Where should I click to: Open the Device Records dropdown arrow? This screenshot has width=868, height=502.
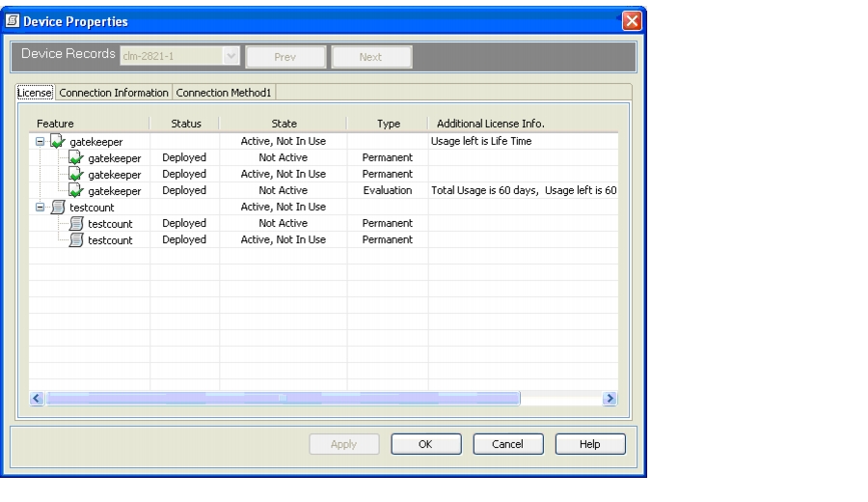231,56
